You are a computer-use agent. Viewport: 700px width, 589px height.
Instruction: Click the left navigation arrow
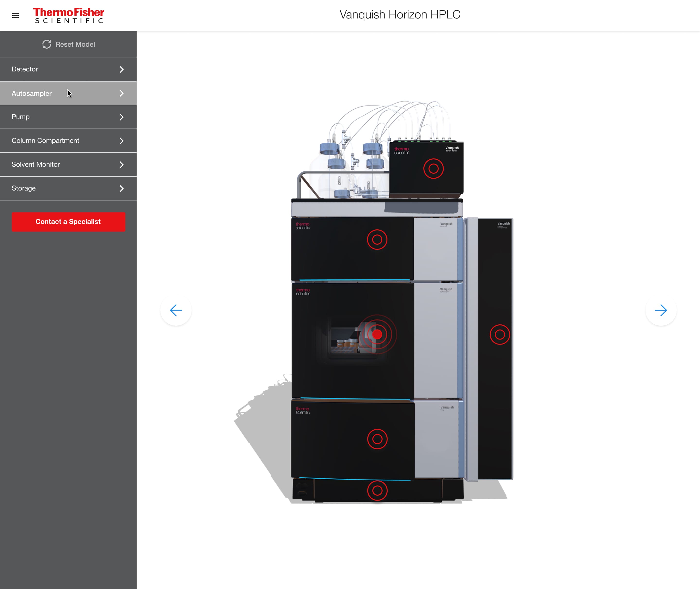coord(176,310)
